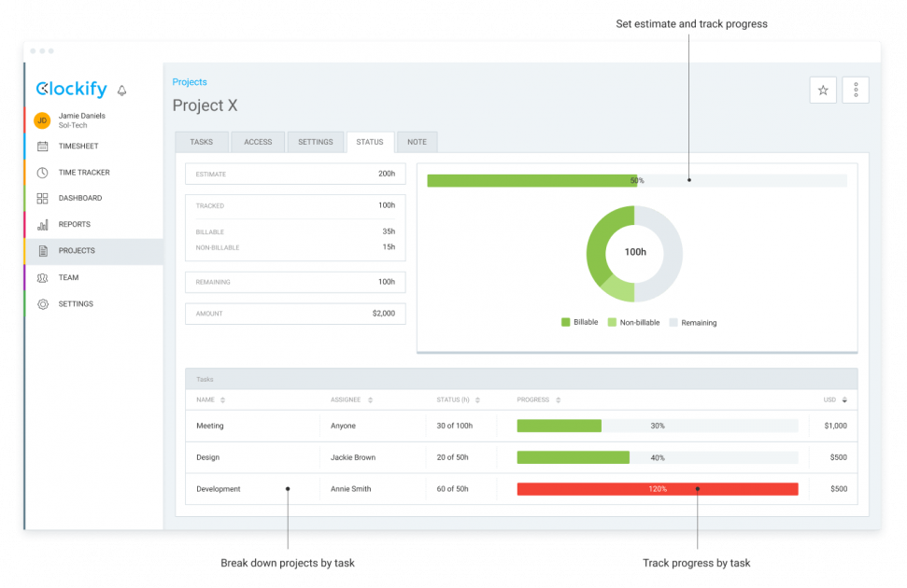Click the Estimate 200h field

(295, 174)
